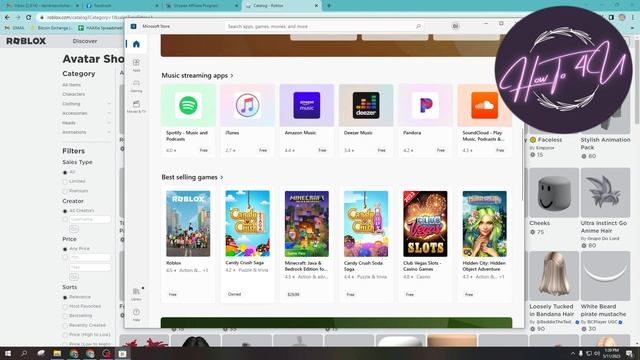
Task: Select the Limited sales type option
Action: tap(65, 182)
